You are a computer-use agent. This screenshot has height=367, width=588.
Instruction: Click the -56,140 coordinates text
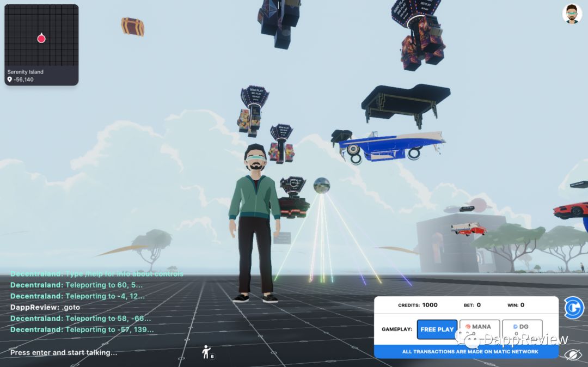click(x=23, y=79)
